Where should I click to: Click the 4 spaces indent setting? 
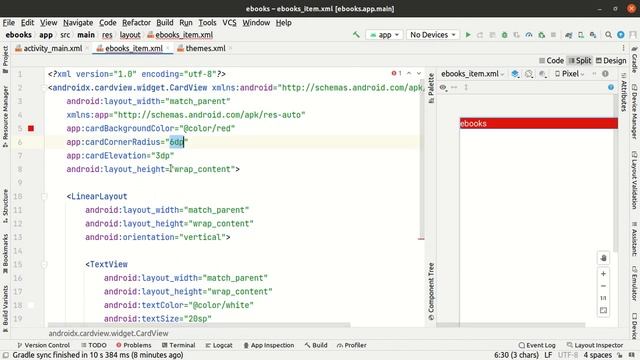(x=597, y=355)
